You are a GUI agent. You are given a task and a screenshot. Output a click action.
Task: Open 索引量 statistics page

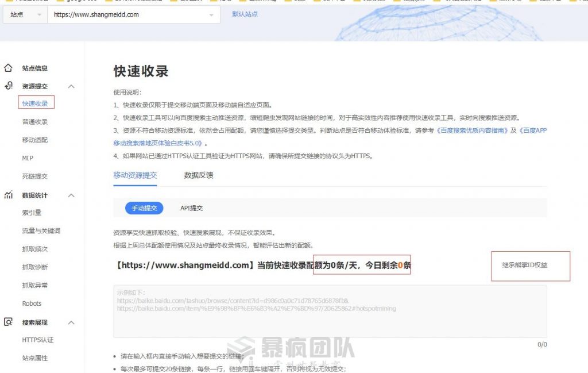click(x=32, y=213)
